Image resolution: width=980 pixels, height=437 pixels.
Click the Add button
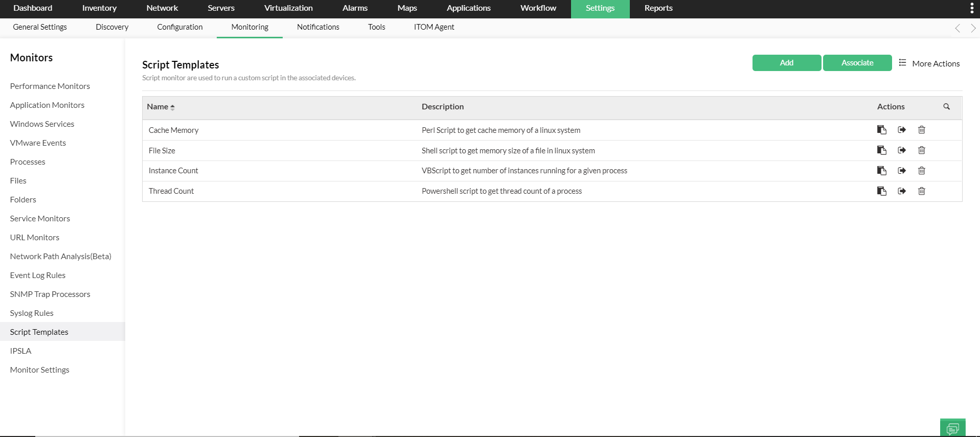click(x=786, y=63)
